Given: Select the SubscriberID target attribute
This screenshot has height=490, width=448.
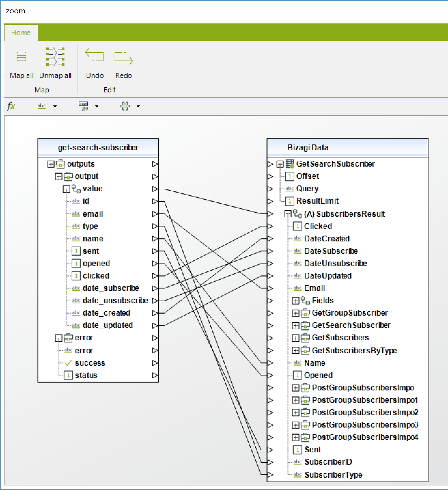Looking at the screenshot, I should [x=328, y=462].
